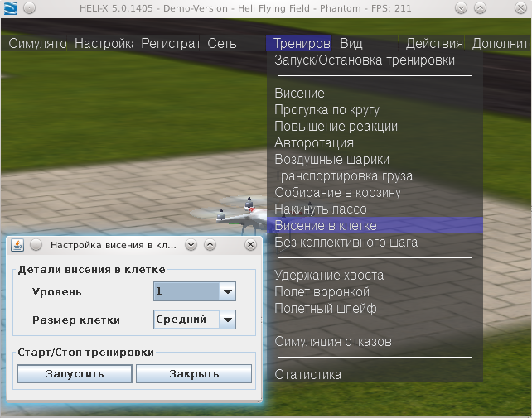Choose Полетный шлейф training

click(375, 309)
